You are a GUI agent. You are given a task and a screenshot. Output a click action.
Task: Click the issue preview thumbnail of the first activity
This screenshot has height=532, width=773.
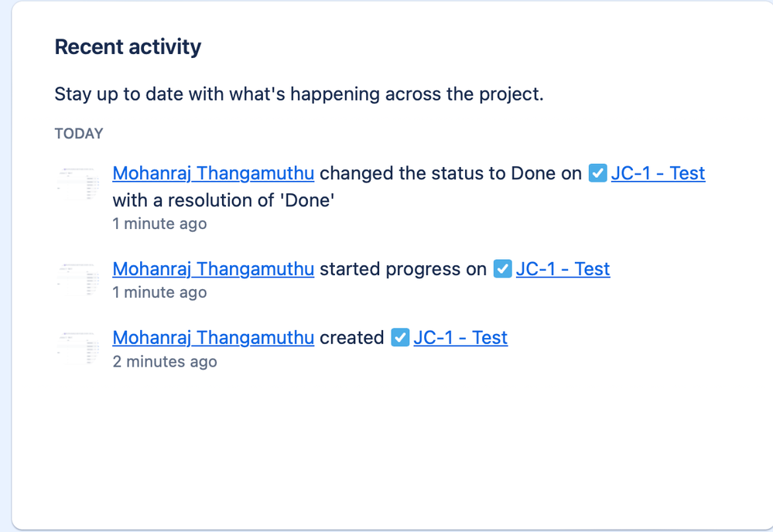click(77, 184)
